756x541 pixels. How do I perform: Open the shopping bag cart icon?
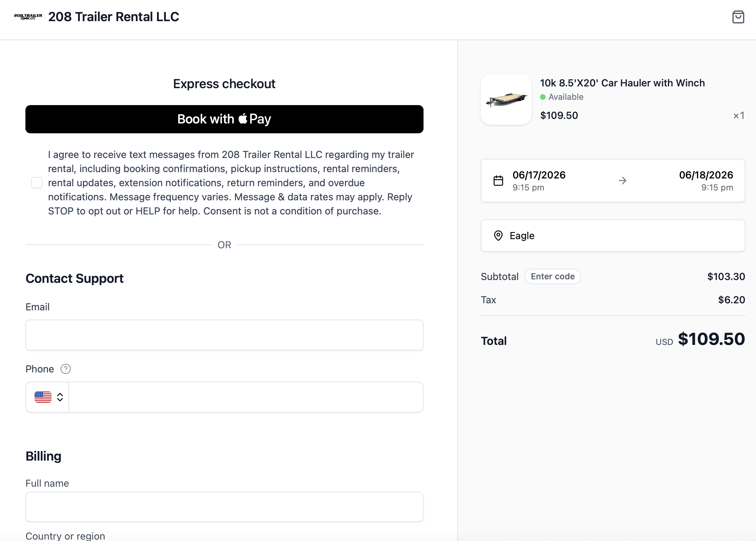[738, 17]
